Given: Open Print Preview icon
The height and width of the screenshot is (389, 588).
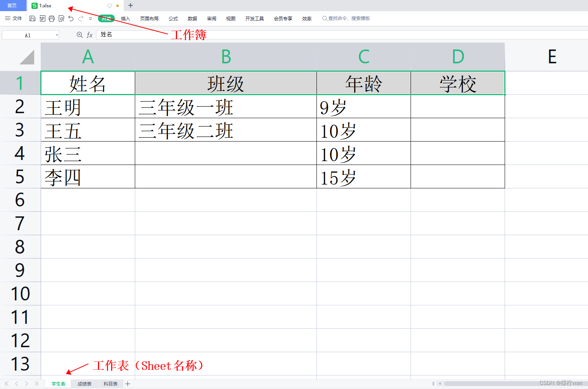Looking at the screenshot, I should pos(61,18).
